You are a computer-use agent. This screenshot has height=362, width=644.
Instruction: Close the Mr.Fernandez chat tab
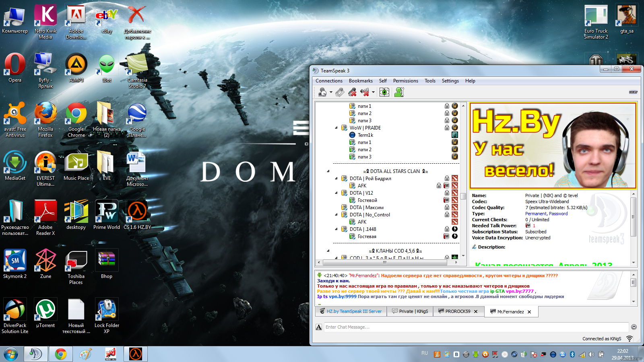529,312
